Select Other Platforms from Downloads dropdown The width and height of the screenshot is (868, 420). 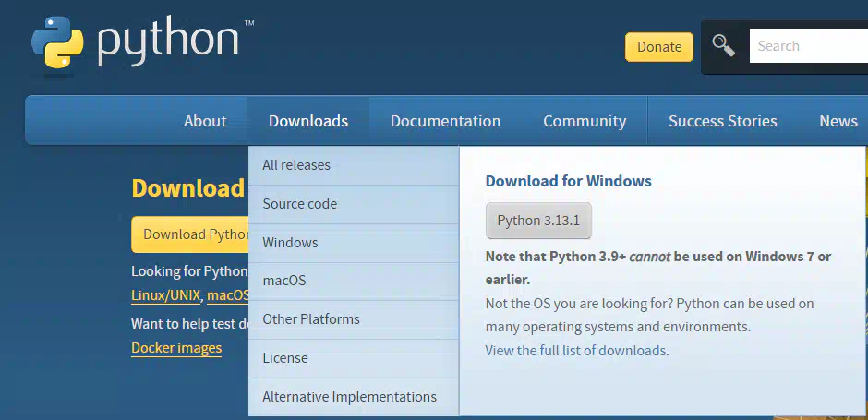click(354, 319)
